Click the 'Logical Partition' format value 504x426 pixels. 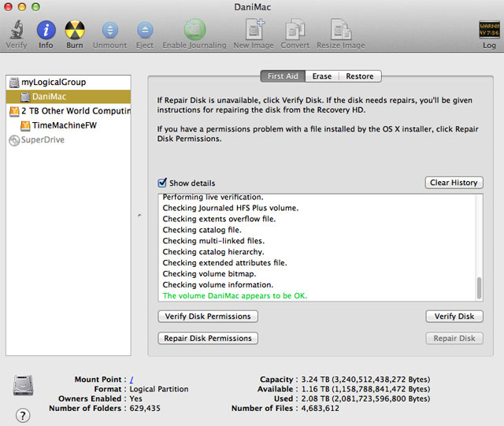pos(159,389)
